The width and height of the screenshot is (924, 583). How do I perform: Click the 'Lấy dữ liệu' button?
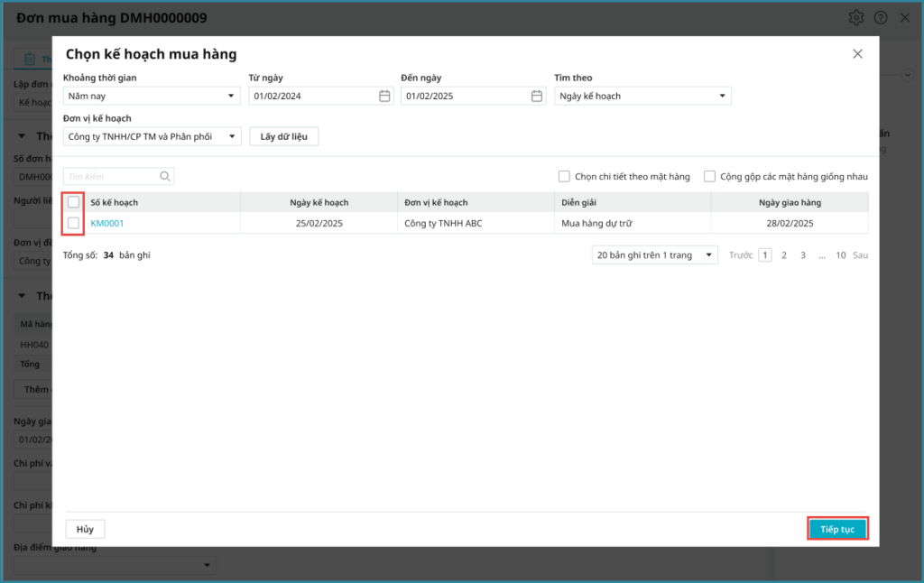coord(284,136)
